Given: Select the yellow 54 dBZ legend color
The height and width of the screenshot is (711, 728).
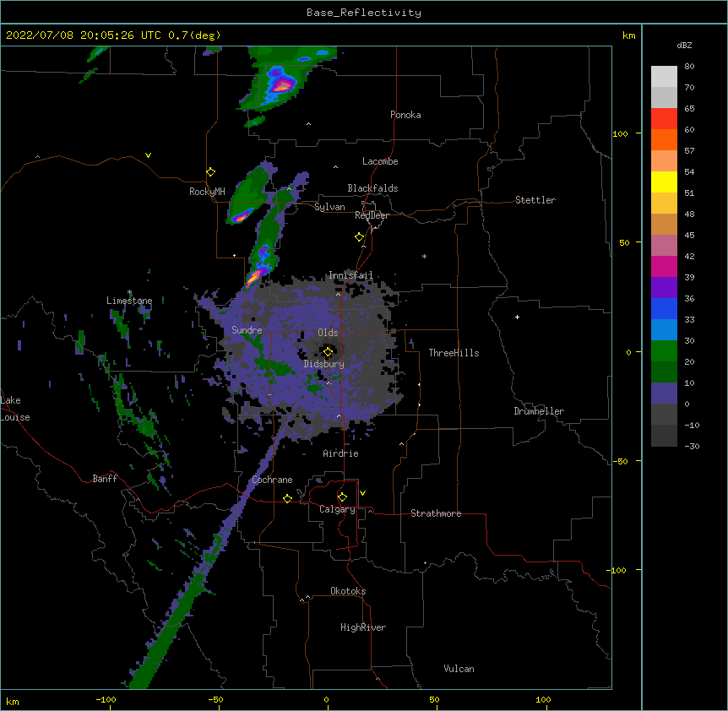Looking at the screenshot, I should coord(664,182).
